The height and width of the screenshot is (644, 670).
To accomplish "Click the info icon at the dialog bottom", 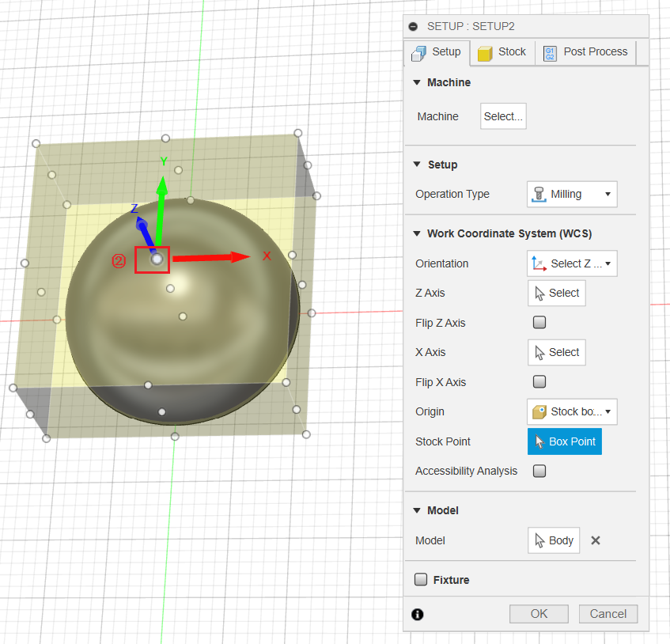I will 418,614.
